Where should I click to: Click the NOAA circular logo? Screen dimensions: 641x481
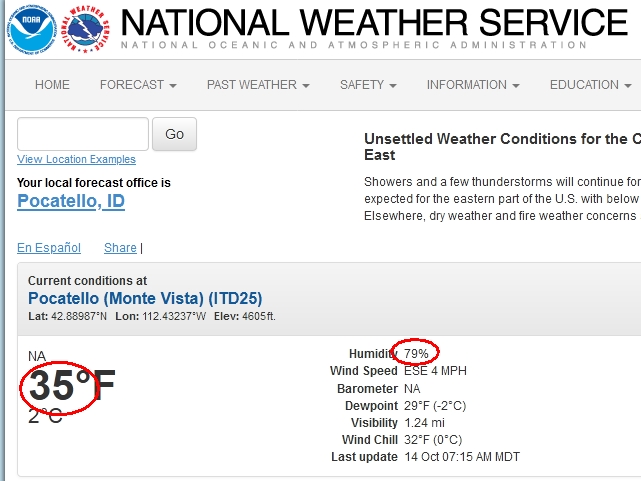coord(32,29)
